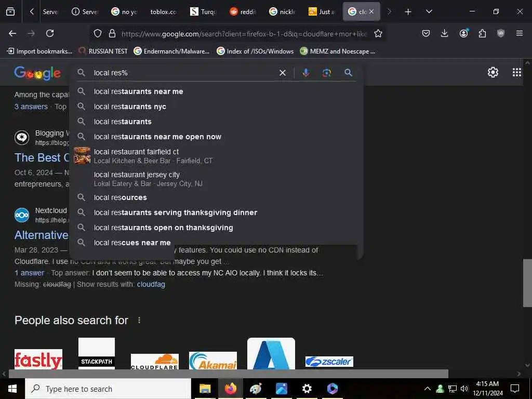The height and width of the screenshot is (399, 532).
Task: Open Google quick settings gear
Action: [x=493, y=72]
